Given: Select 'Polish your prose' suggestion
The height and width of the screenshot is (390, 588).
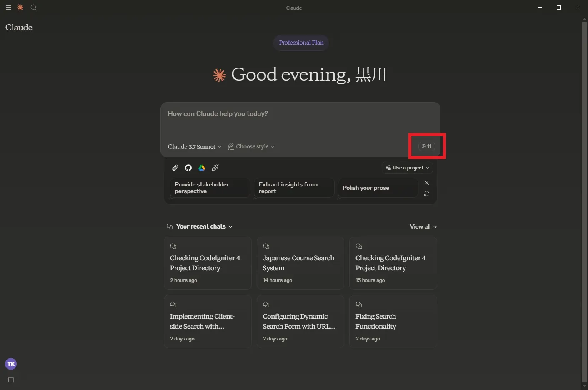Looking at the screenshot, I should click(378, 188).
